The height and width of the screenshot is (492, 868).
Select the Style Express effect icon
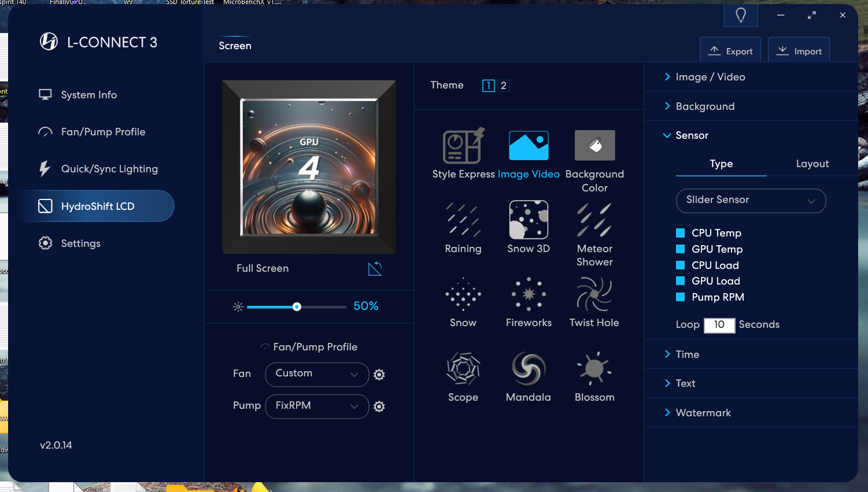(x=463, y=146)
